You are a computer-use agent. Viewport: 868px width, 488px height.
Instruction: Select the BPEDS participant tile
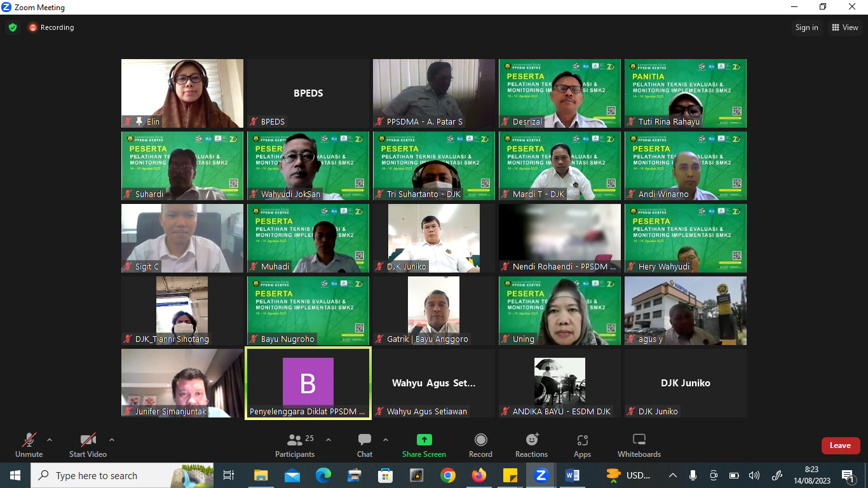click(x=308, y=93)
